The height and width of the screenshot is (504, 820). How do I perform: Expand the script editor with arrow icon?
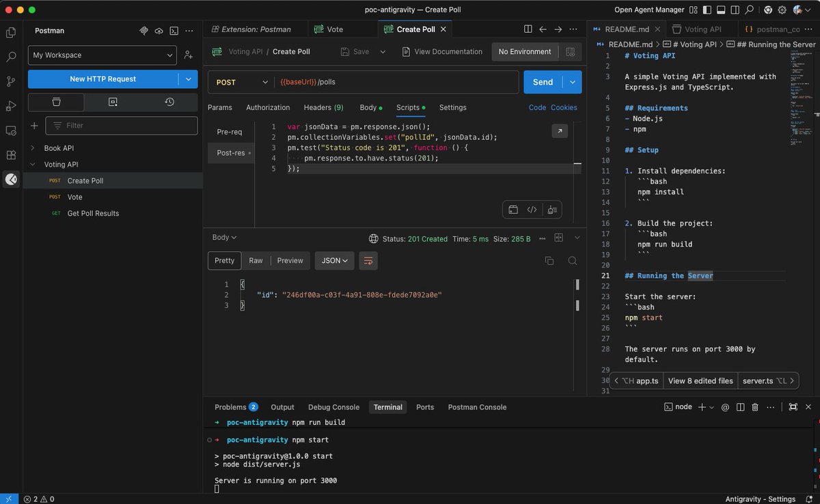[x=560, y=131]
